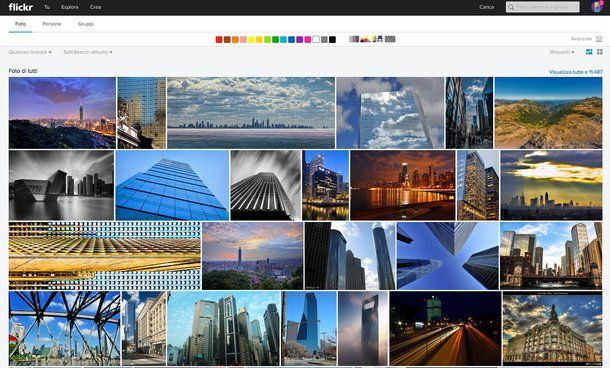Toggle the white color filter

316,39
